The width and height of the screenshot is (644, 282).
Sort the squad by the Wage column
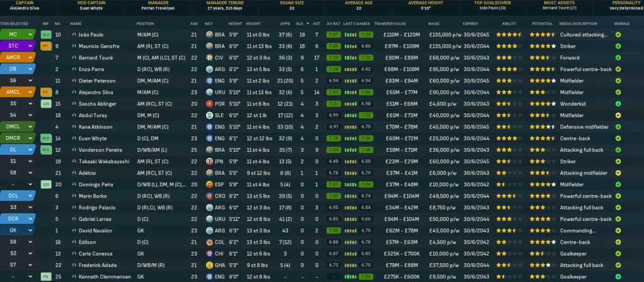click(x=434, y=23)
